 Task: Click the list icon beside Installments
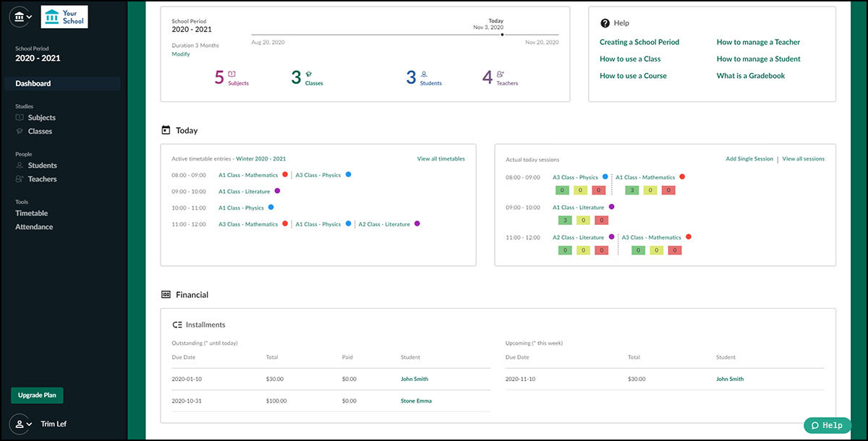pos(177,325)
